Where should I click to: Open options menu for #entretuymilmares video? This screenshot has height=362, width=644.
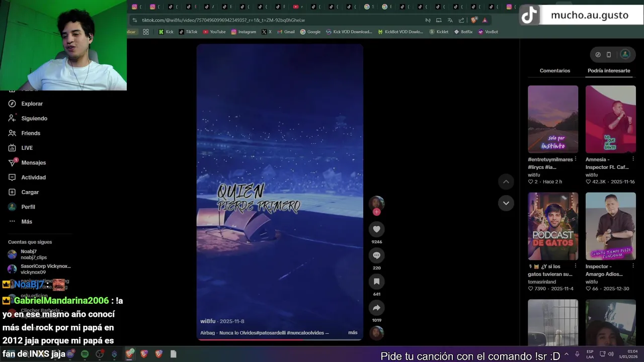(576, 159)
